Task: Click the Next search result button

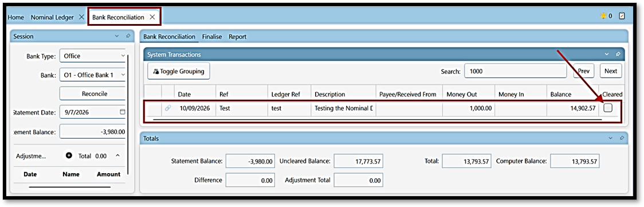Action: [611, 71]
